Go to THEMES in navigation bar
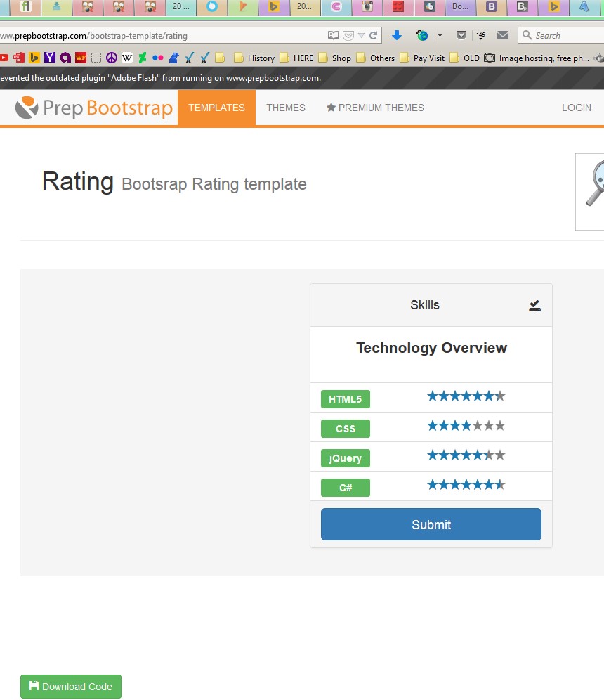This screenshot has height=700, width=604. [286, 108]
